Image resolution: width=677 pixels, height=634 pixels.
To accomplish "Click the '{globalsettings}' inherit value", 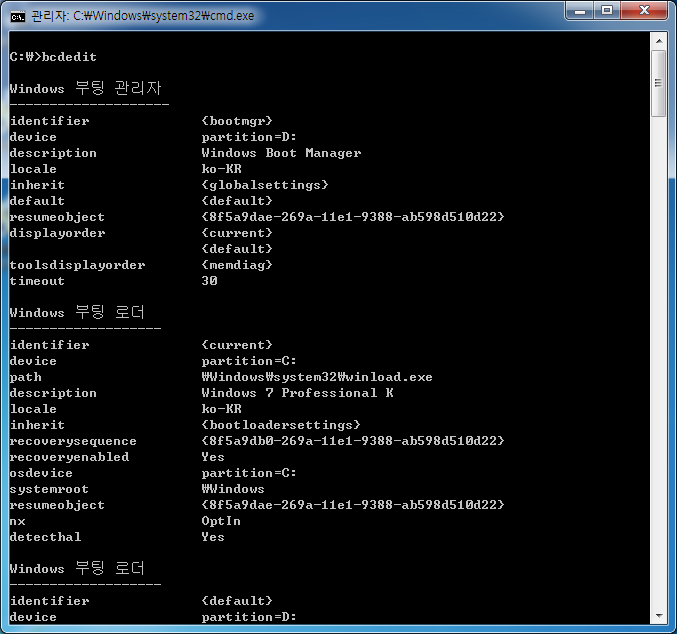I will 265,185.
